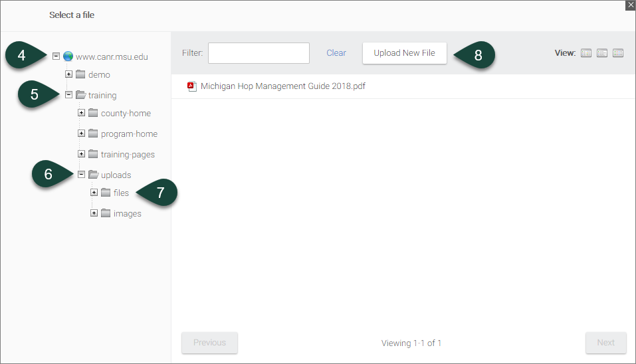Click the open folder icon for uploads
Image resolution: width=636 pixels, height=364 pixels.
click(93, 175)
